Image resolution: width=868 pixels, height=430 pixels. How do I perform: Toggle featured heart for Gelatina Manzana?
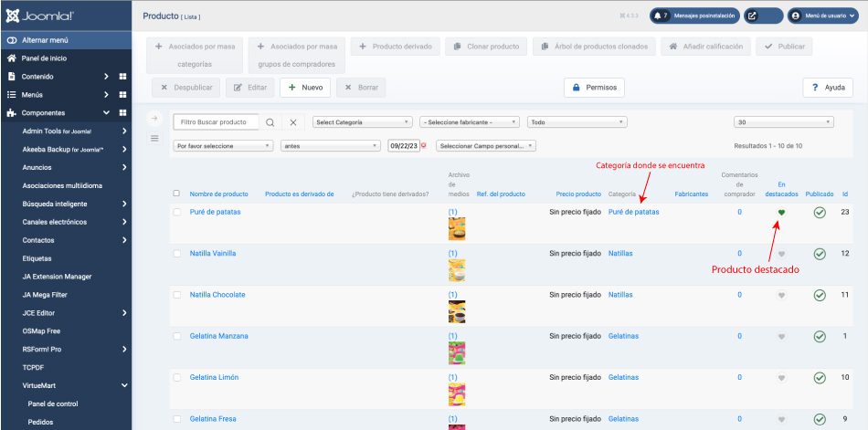781,337
